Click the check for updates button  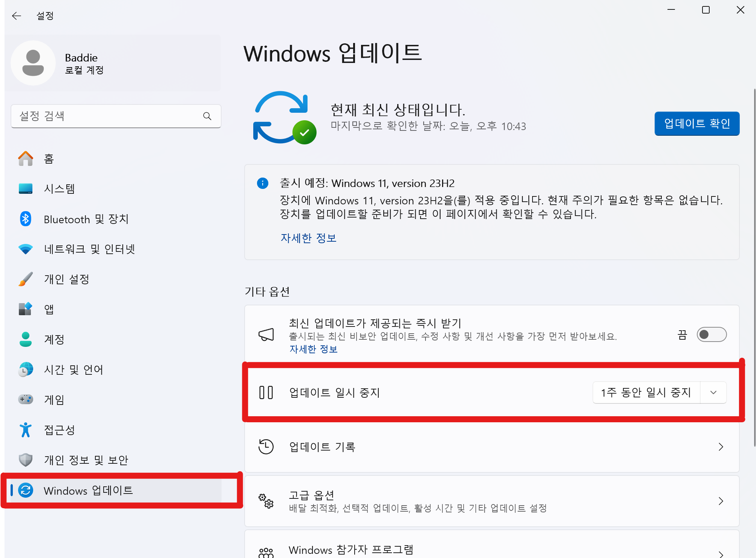pyautogui.click(x=696, y=124)
